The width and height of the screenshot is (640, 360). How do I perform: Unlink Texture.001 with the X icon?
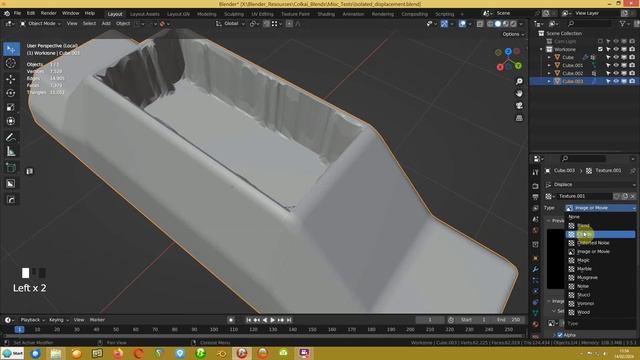tap(633, 196)
